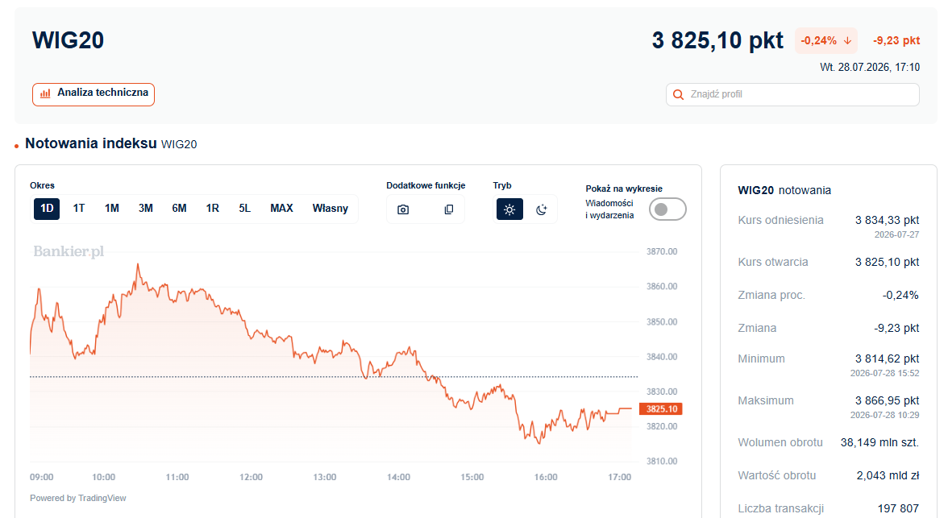Click the Wartość obrotu value 2,043 mld zł
Screen dimensions: 948x518
(x=888, y=476)
